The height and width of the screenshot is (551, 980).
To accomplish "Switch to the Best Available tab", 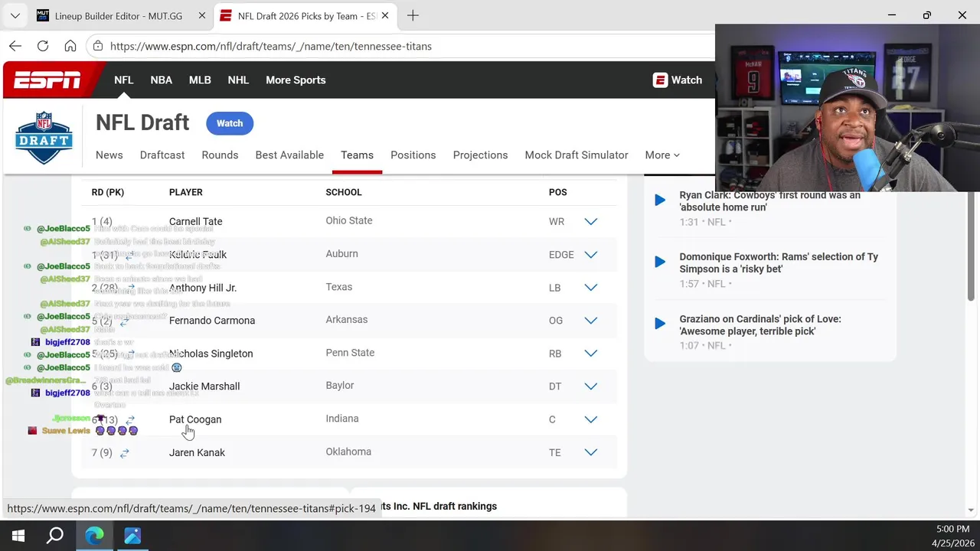I will (x=289, y=155).
